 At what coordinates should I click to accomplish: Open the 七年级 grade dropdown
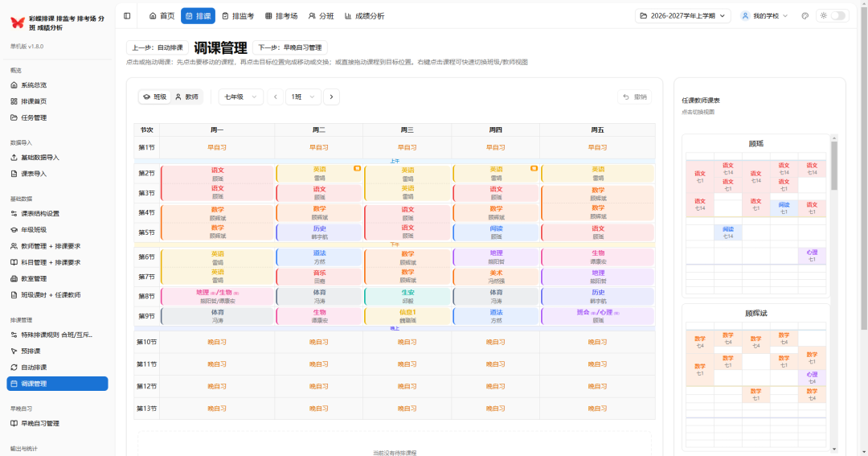pyautogui.click(x=240, y=97)
